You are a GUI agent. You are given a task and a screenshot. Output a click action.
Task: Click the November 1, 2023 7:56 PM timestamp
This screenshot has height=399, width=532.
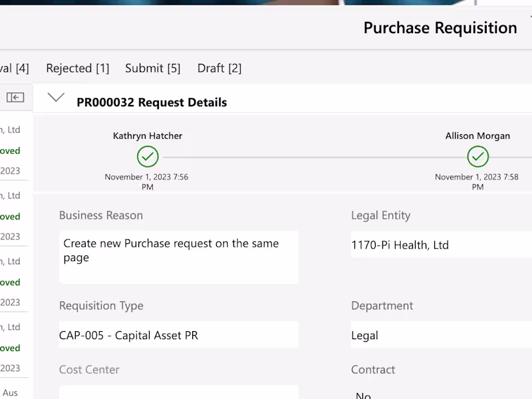pos(147,182)
